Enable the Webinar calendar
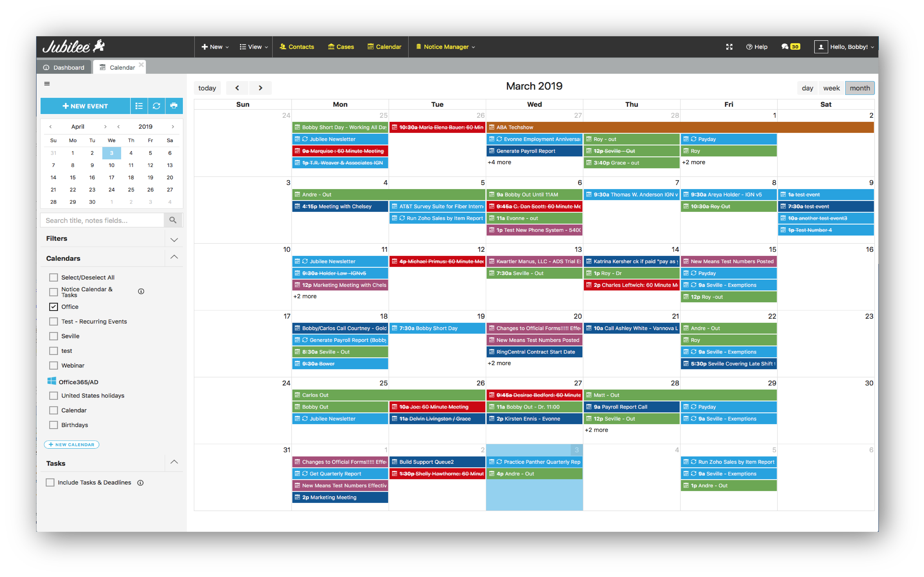Image resolution: width=924 pixels, height=577 pixels. 53,366
